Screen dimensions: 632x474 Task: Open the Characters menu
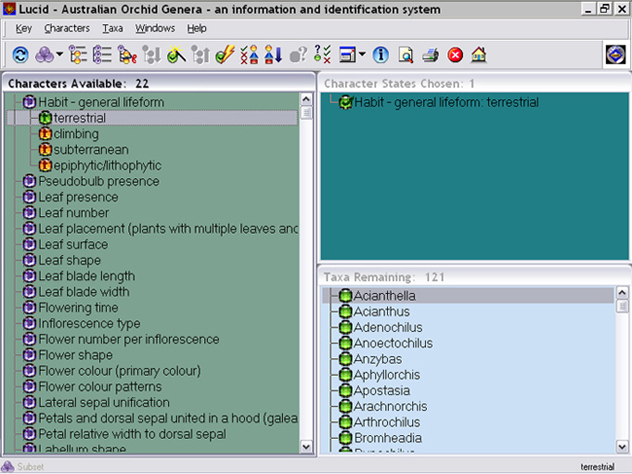tap(67, 28)
